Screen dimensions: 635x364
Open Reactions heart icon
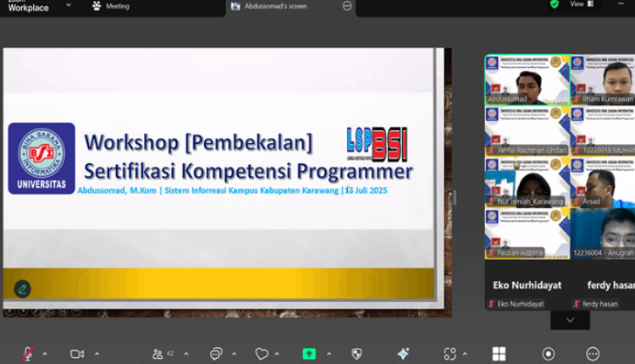[262, 354]
